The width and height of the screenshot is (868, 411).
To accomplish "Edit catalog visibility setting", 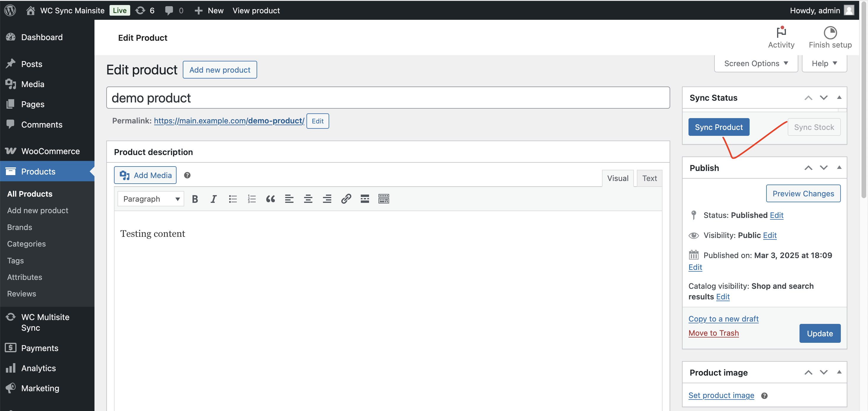I will pyautogui.click(x=723, y=296).
